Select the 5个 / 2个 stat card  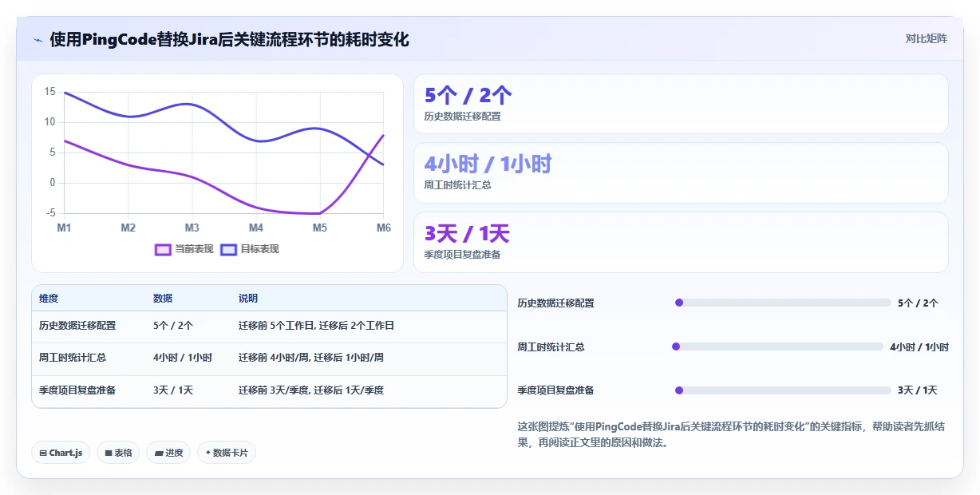(681, 104)
